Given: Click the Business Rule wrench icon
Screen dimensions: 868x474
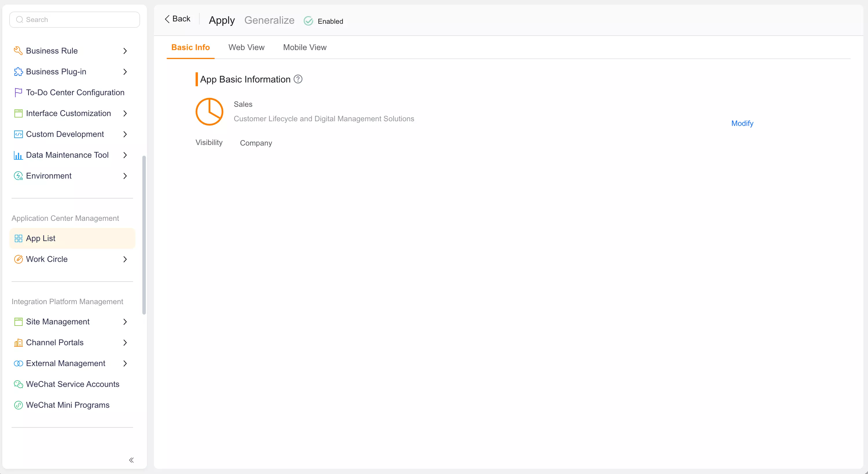Looking at the screenshot, I should pyautogui.click(x=18, y=51).
